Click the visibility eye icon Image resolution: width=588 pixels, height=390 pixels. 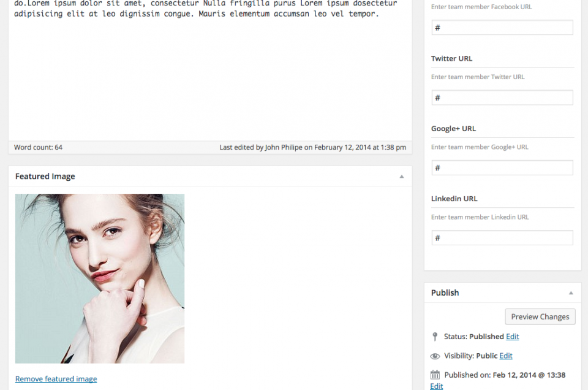tap(435, 356)
